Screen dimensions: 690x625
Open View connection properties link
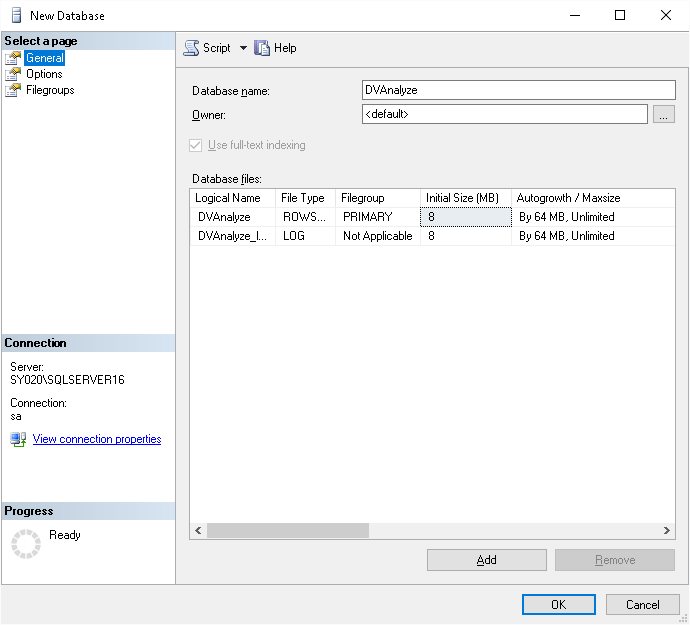[97, 439]
